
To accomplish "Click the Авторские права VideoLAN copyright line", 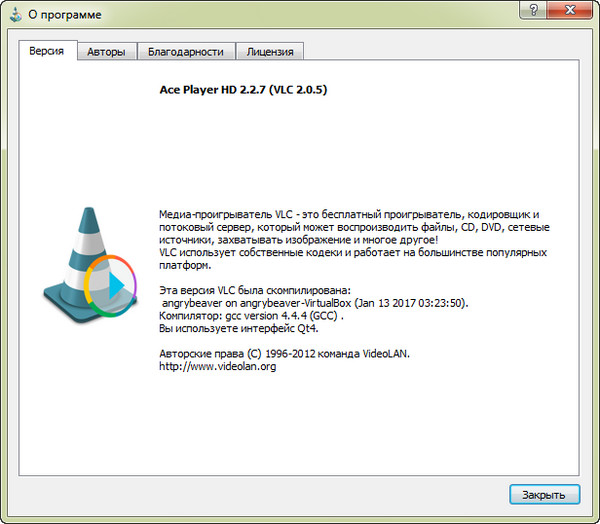I will coord(284,353).
